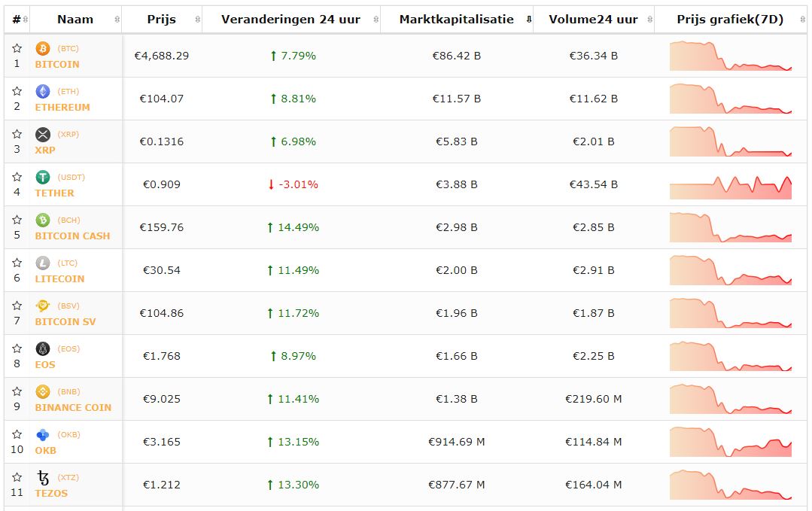Click the Bitcoin coin logo icon

tap(43, 49)
